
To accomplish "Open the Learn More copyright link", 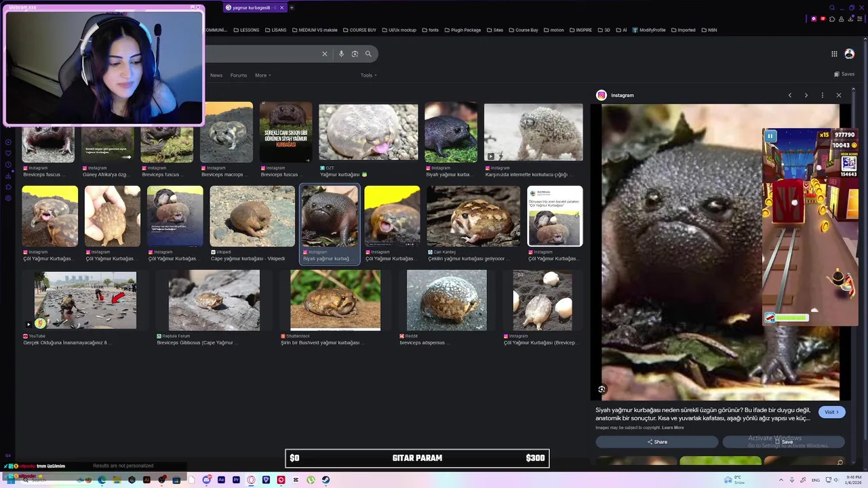I will pos(673,428).
